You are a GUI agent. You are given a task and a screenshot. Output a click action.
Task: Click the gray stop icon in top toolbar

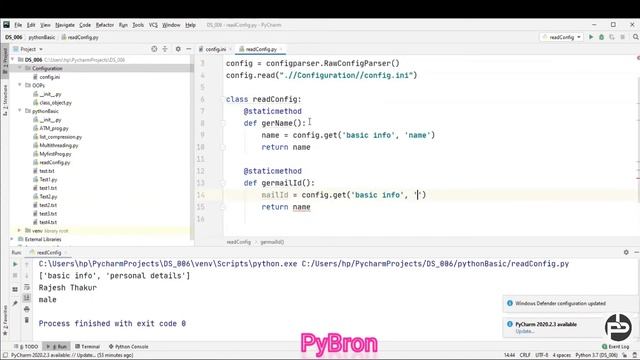(622, 37)
